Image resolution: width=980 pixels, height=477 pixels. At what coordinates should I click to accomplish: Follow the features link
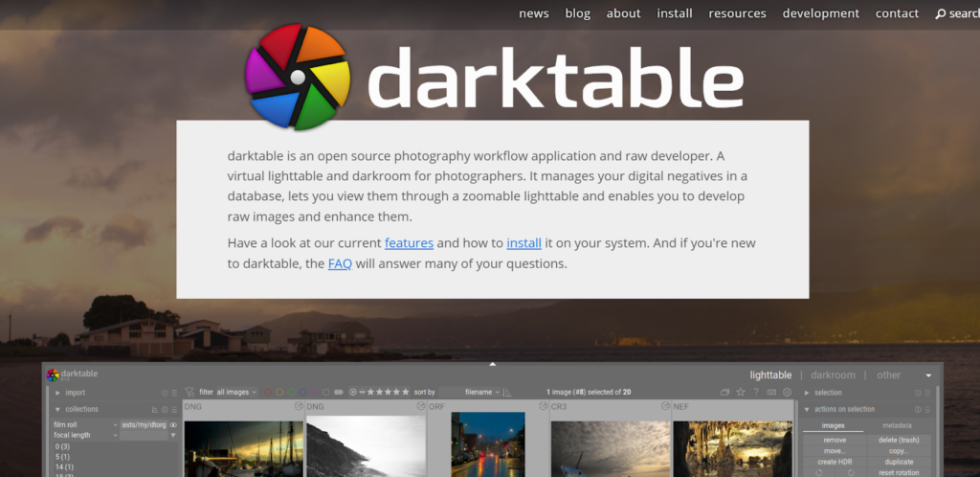pos(409,242)
